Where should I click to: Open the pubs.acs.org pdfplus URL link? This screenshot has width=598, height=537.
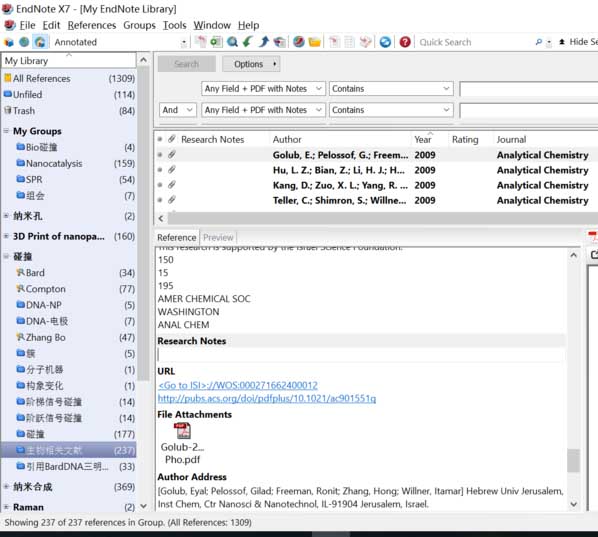[x=267, y=398]
